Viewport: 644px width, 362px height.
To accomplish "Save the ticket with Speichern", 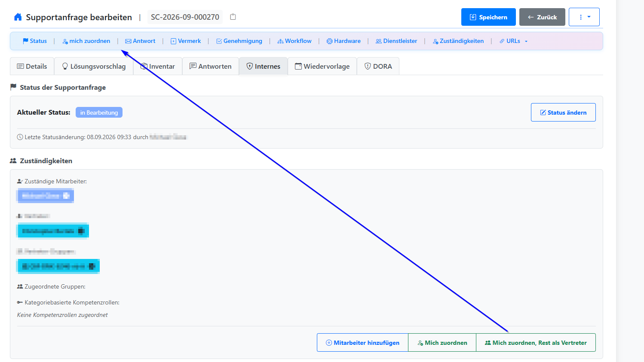I will tap(488, 17).
